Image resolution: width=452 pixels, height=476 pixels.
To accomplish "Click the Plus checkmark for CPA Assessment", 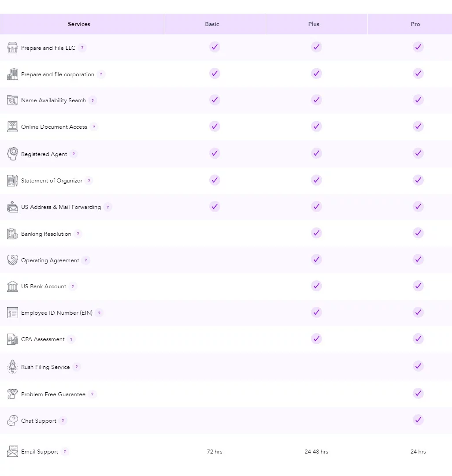I will 316,339.
